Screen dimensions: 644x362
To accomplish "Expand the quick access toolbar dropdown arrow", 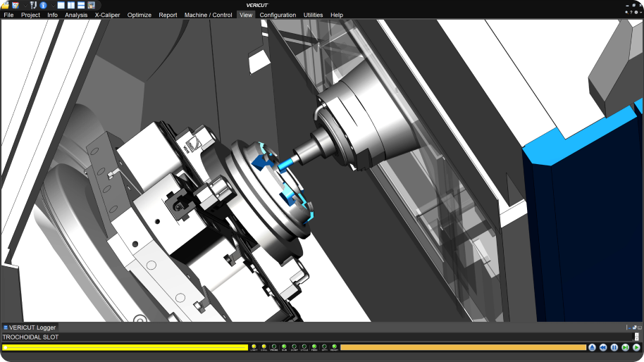I will [24, 6].
